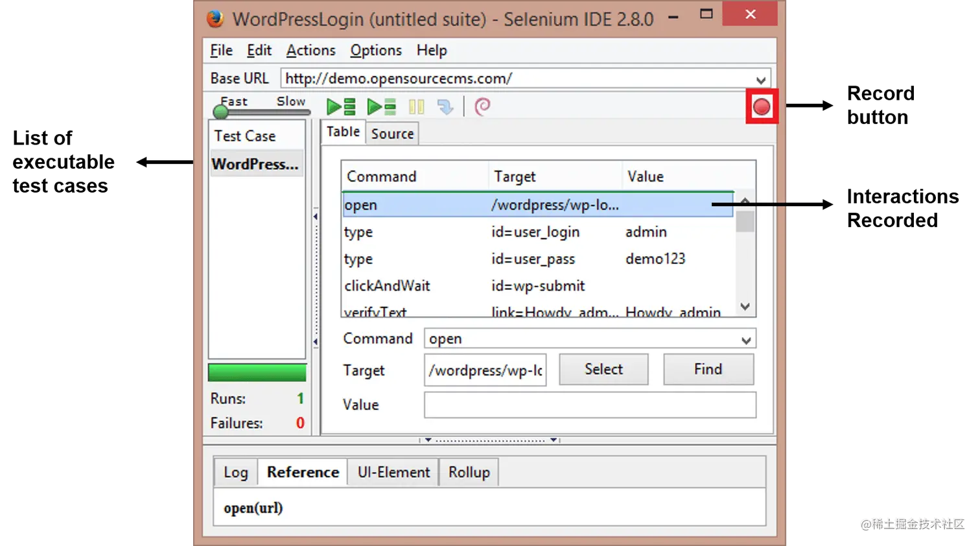
Task: Select the verifyText row
Action: click(x=538, y=310)
